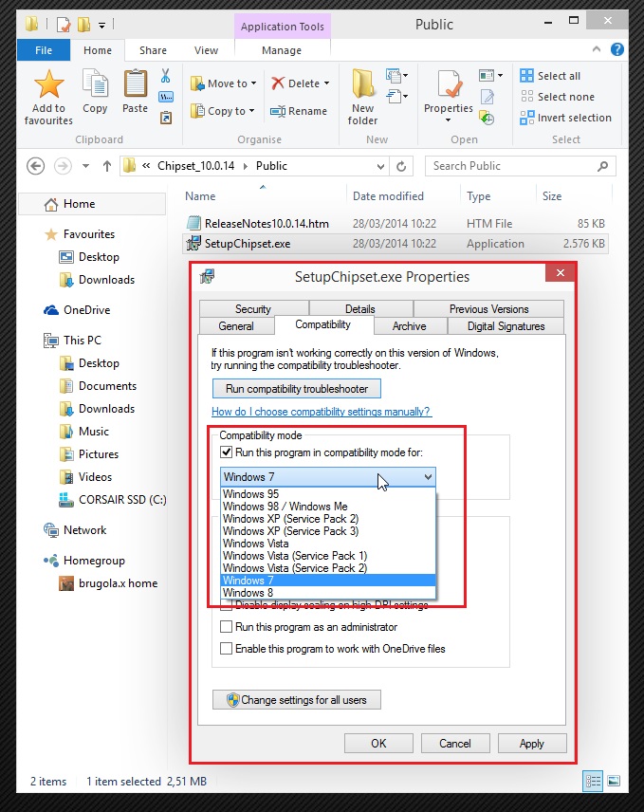644x812 pixels.
Task: Open the Security tab in Properties
Action: click(x=253, y=308)
